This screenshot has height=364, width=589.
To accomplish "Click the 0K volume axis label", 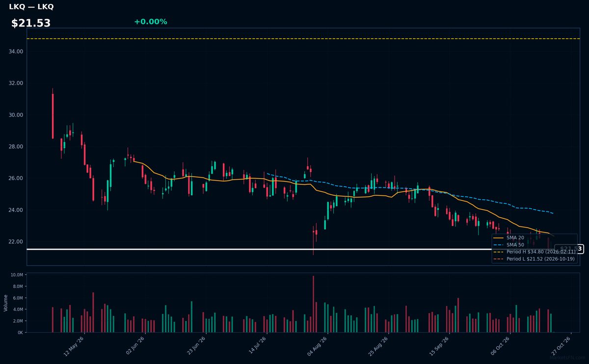I will point(20,333).
